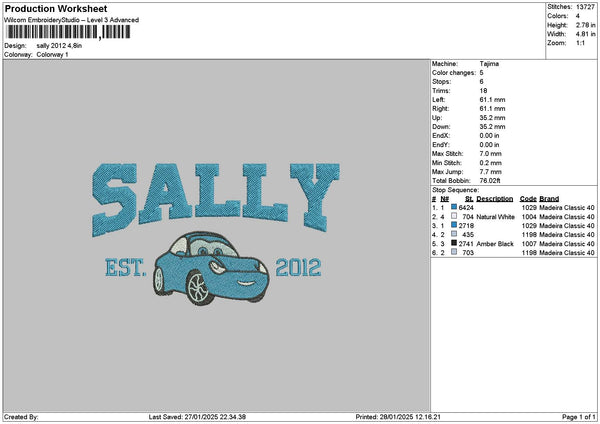Select stitch count 2741 in row 5

(466, 244)
